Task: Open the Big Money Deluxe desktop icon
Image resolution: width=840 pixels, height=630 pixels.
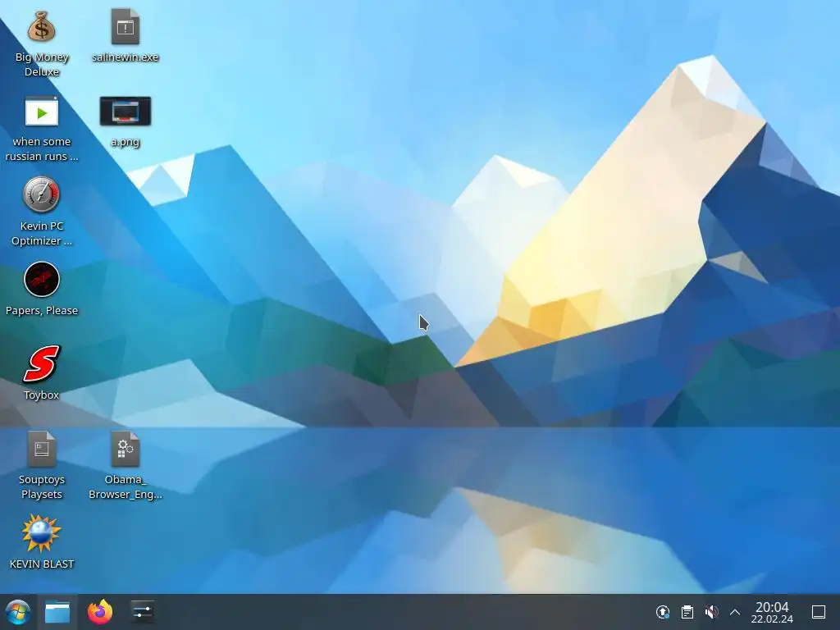Action: (x=42, y=27)
